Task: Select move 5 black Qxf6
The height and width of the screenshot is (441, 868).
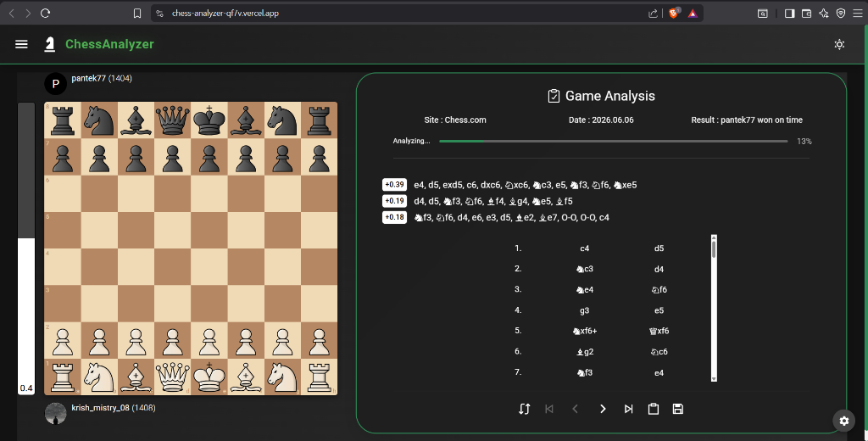Action: click(659, 331)
